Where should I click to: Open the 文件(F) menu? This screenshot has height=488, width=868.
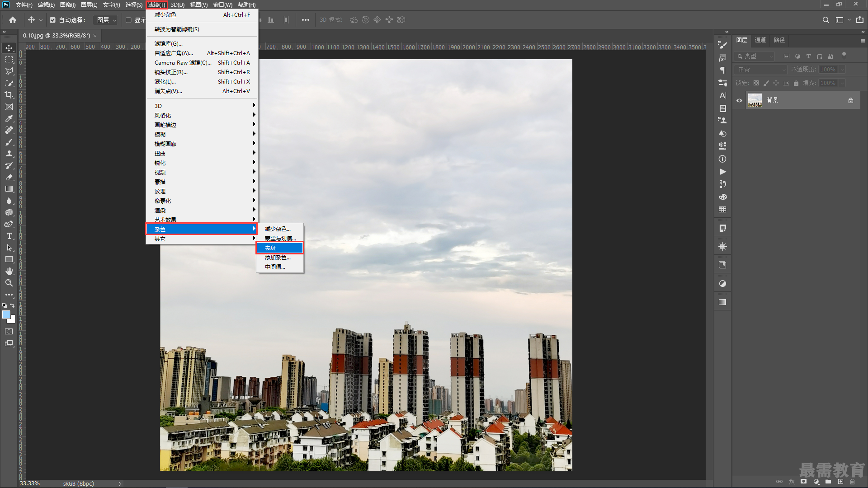(24, 5)
